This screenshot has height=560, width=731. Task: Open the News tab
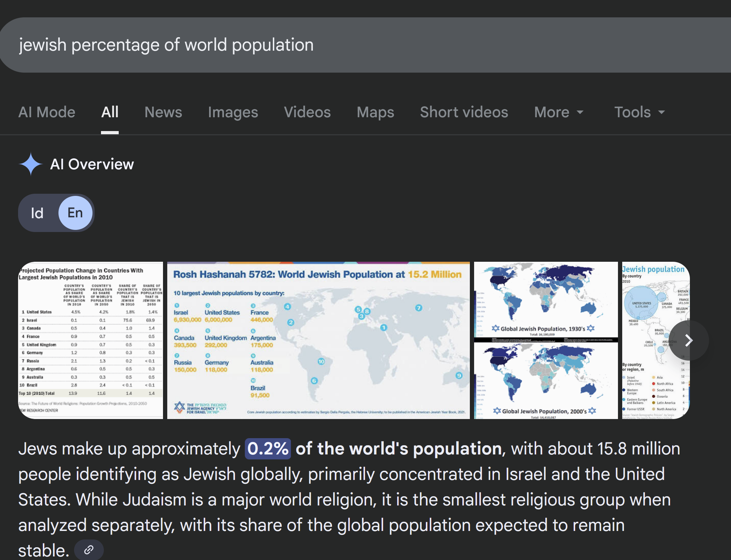pyautogui.click(x=163, y=112)
